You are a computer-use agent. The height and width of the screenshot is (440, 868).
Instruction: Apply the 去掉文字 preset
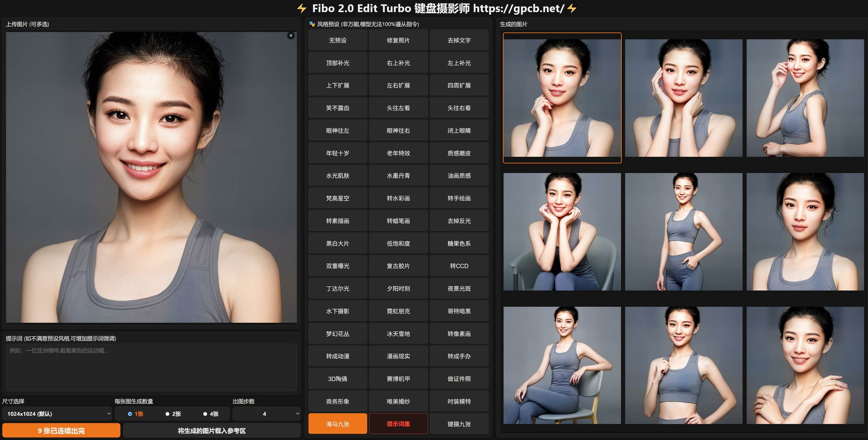pyautogui.click(x=459, y=40)
